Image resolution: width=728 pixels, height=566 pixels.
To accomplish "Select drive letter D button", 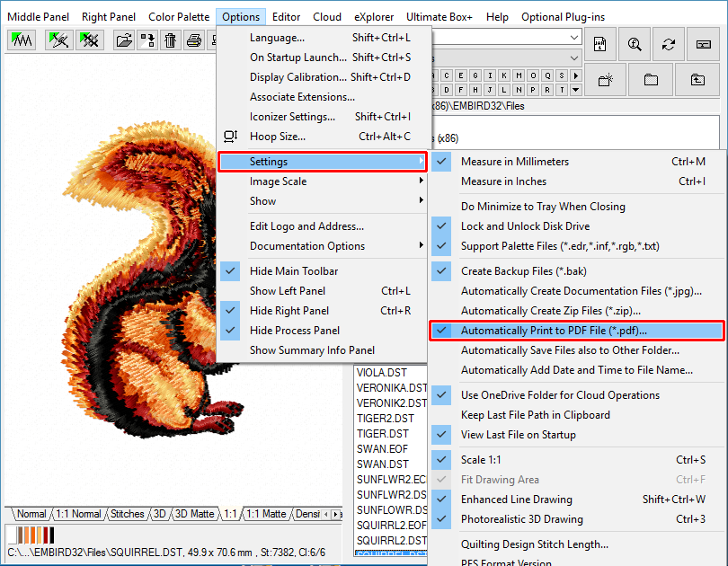I will click(447, 90).
